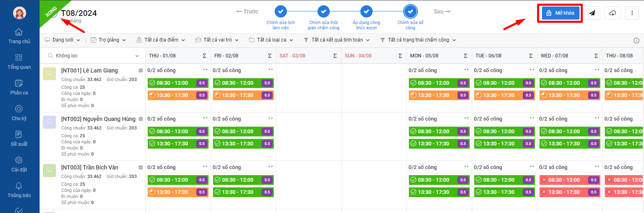Open Chu kỳ in the sidebar
This screenshot has height=213, width=644.
point(19,113)
